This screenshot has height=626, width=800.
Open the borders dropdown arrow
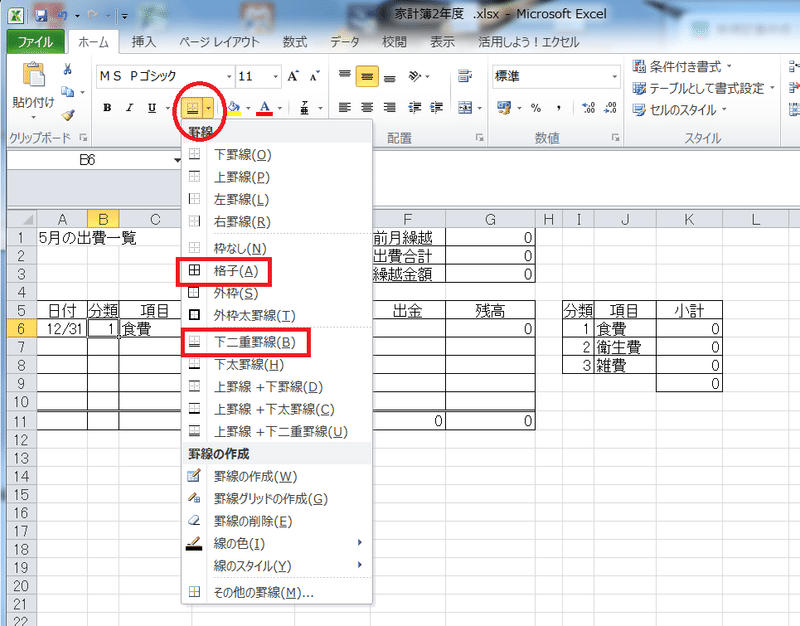[208, 108]
